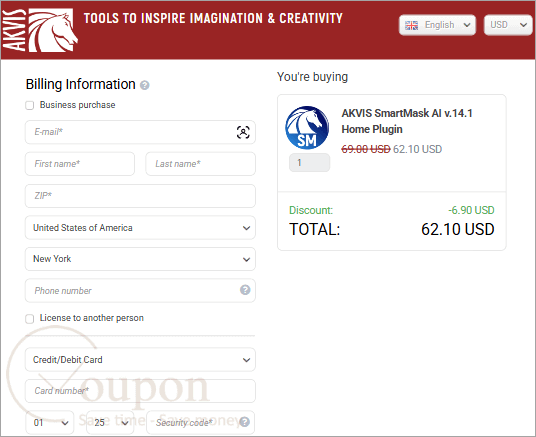Image resolution: width=536 pixels, height=437 pixels.
Task: Open the English language dropdown
Action: [x=437, y=25]
